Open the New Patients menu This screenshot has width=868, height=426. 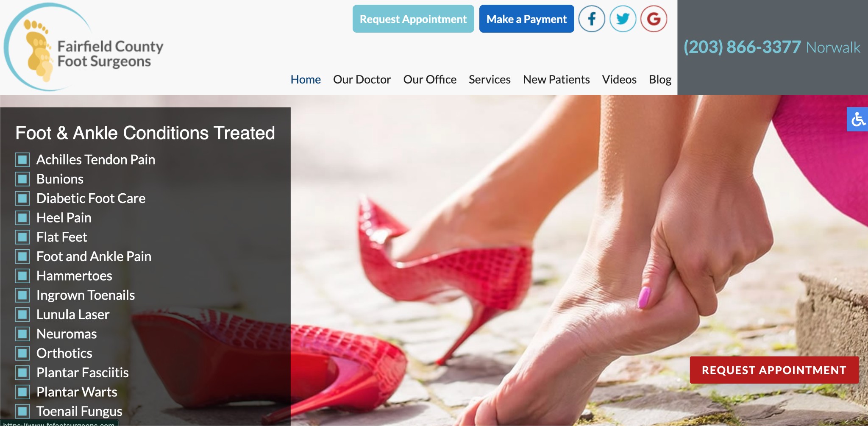click(x=556, y=79)
